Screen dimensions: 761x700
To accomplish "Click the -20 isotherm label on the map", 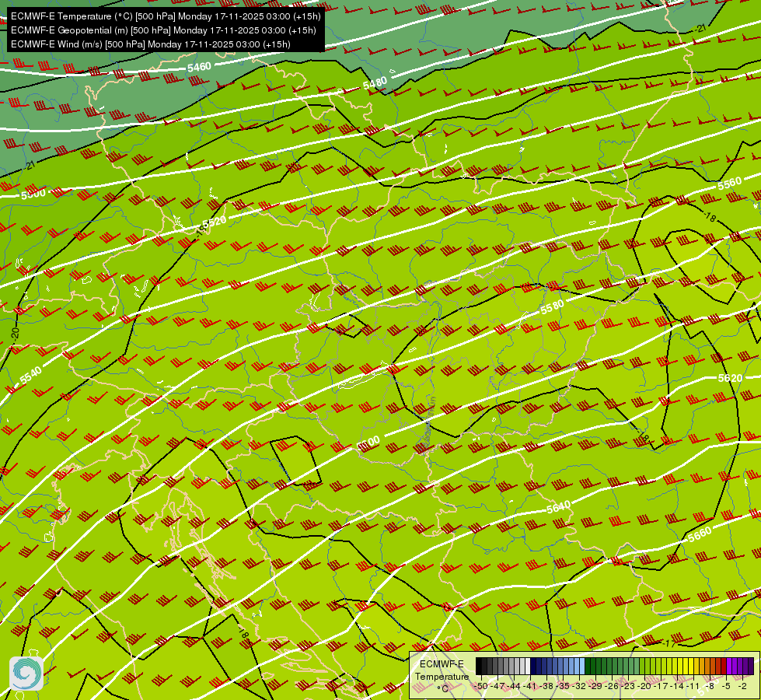I will coord(15,334).
